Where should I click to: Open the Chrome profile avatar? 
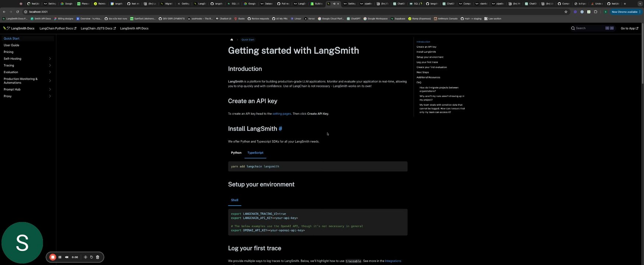(605, 12)
